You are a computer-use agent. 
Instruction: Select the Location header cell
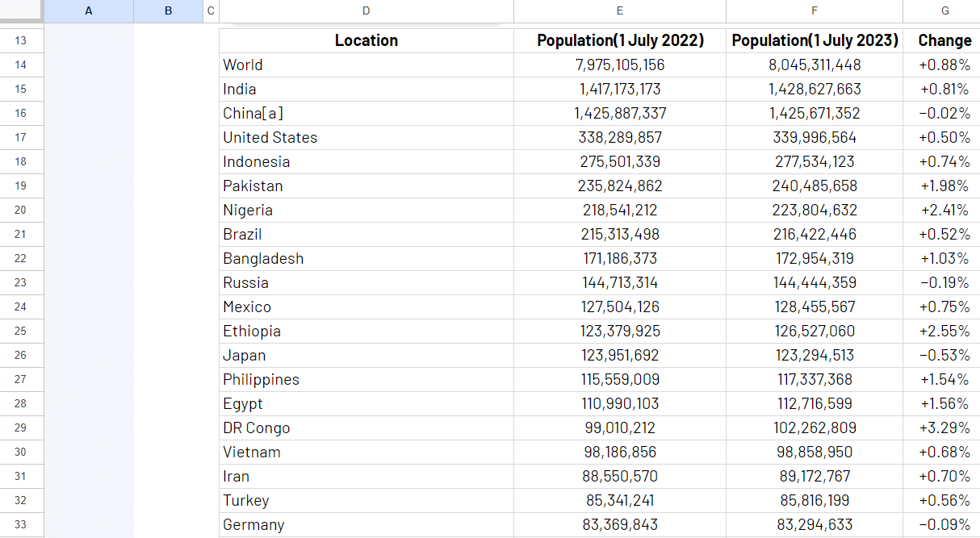pos(366,40)
